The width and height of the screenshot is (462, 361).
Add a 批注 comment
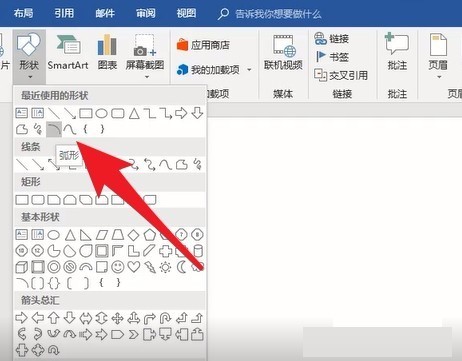[x=397, y=52]
